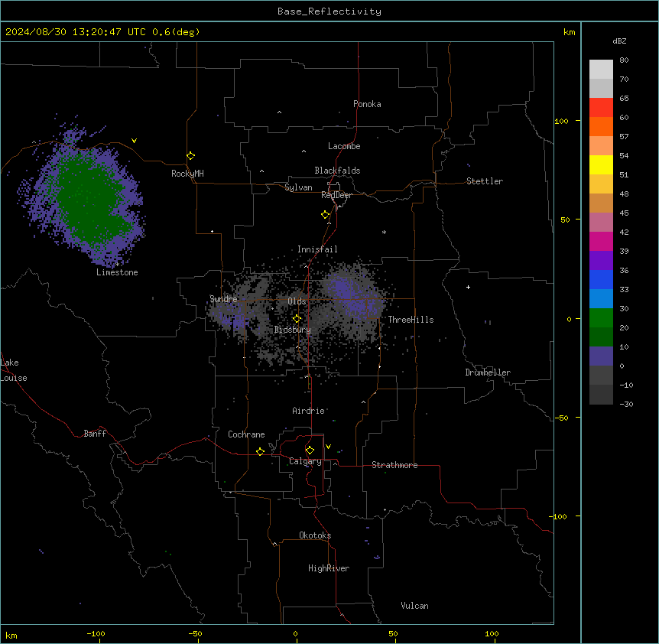Click the Base_Reflectivity title
This screenshot has height=644, width=659.
tap(329, 11)
